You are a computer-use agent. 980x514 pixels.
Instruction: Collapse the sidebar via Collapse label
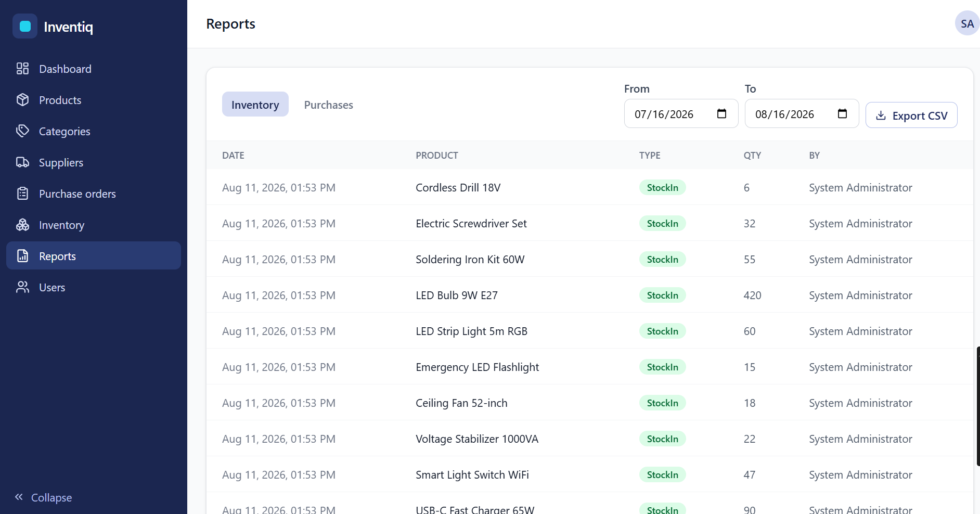click(51, 497)
